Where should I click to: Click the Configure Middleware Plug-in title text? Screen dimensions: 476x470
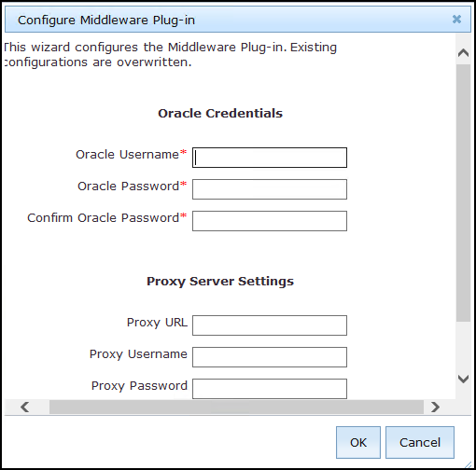[x=106, y=21]
